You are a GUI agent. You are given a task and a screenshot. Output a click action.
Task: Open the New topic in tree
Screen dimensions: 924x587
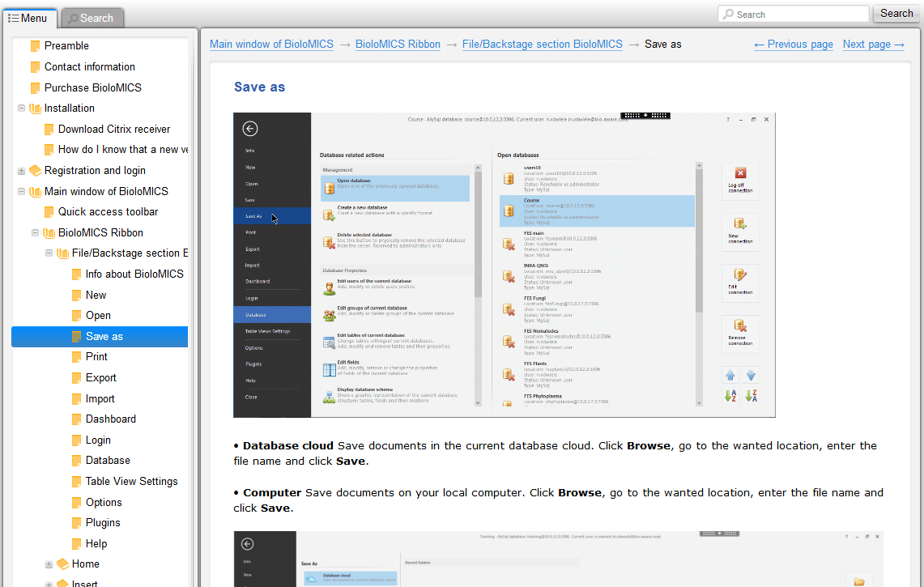[96, 296]
